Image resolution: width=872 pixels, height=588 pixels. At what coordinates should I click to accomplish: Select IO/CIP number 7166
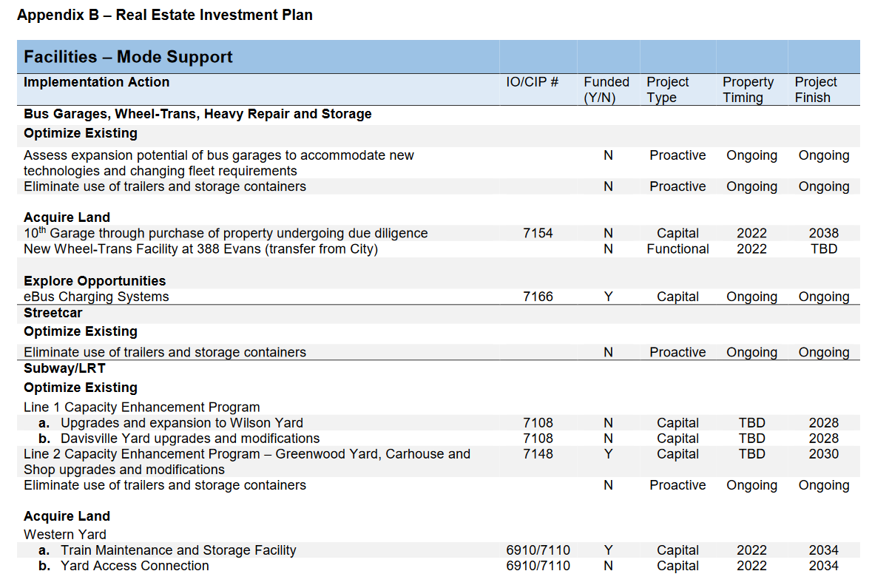[x=537, y=297]
